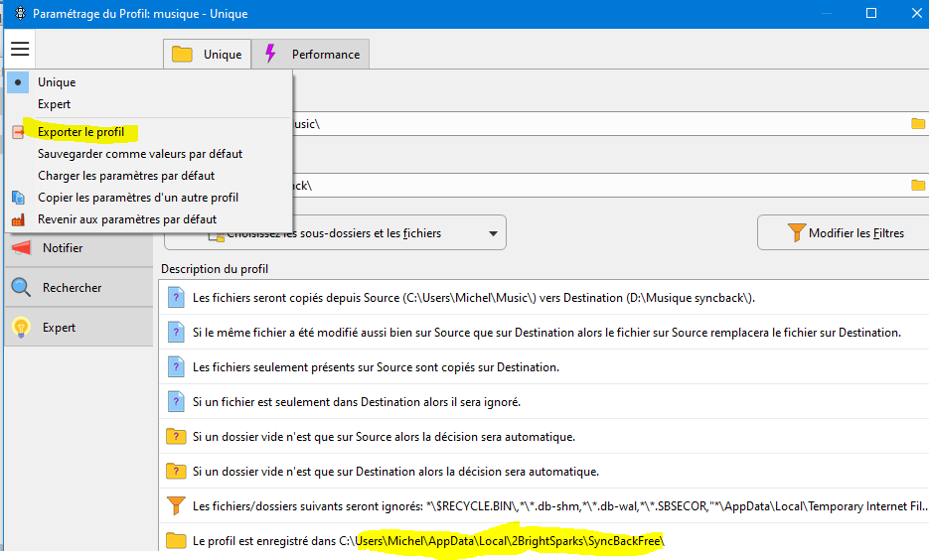
Task: Close the Paramétrage du Profil window
Action: tap(916, 13)
